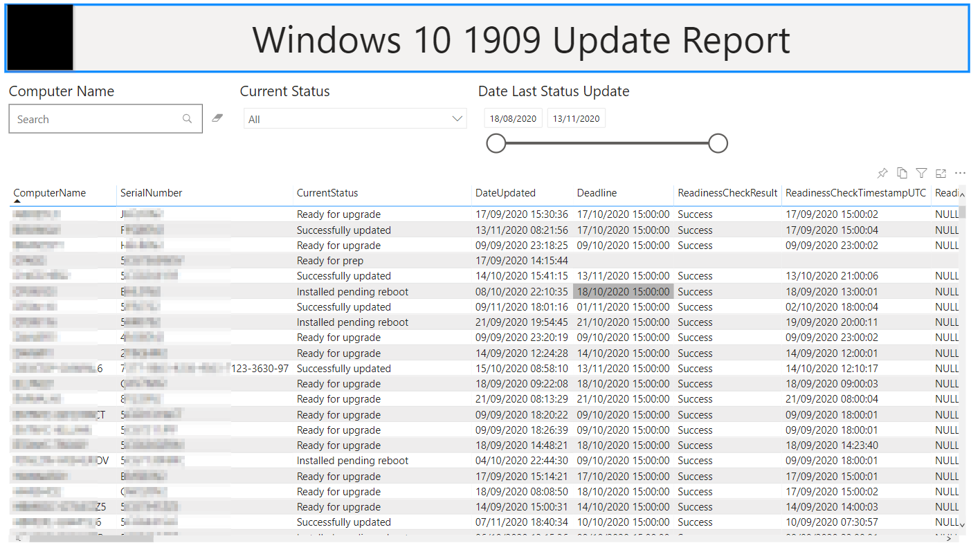Click the left date slider handle

[x=496, y=143]
